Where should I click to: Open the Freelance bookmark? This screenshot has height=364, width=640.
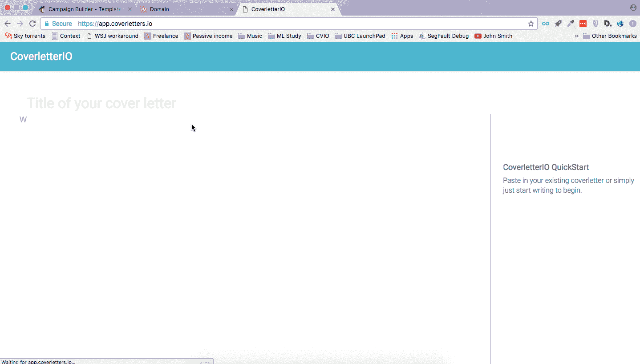[x=162, y=36]
